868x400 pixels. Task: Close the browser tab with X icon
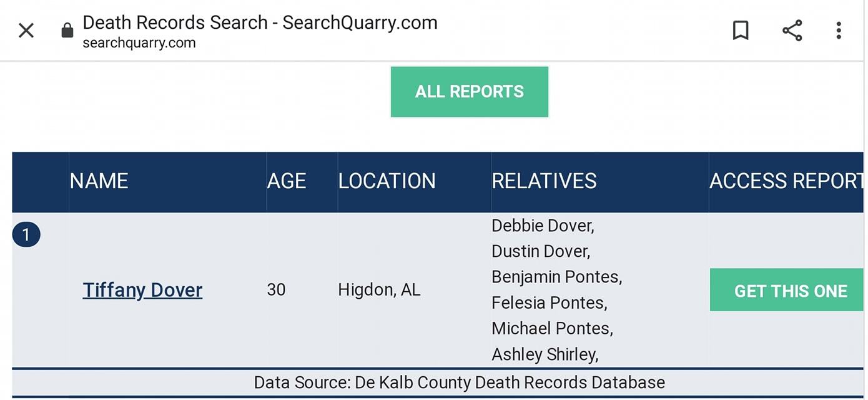click(26, 30)
